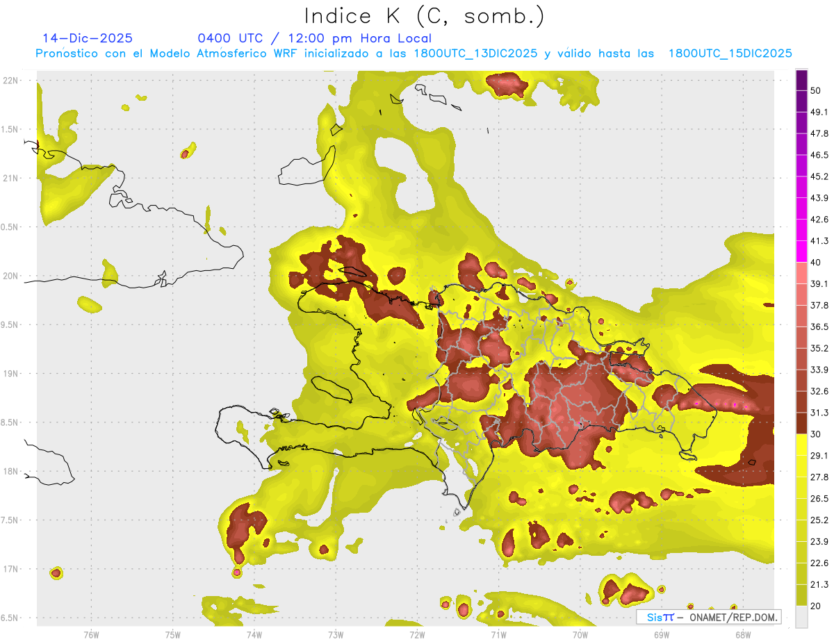
Task: Click the colorbar value '36.5'
Action: [819, 327]
